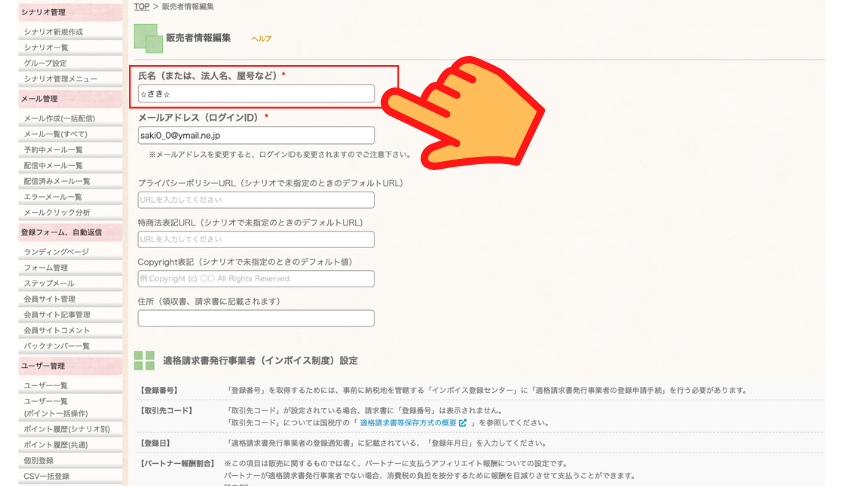Open シナリオ管理メニュー in sidebar

point(61,79)
